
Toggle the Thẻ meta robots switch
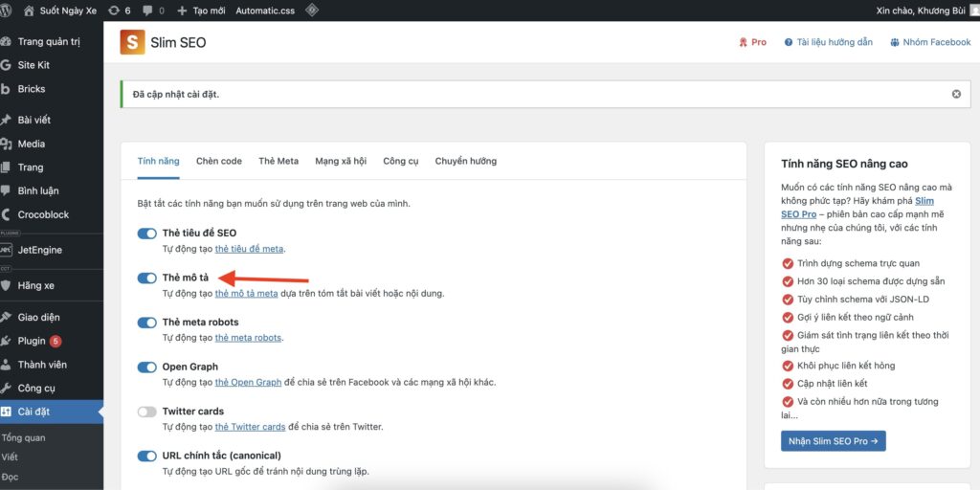pos(146,323)
